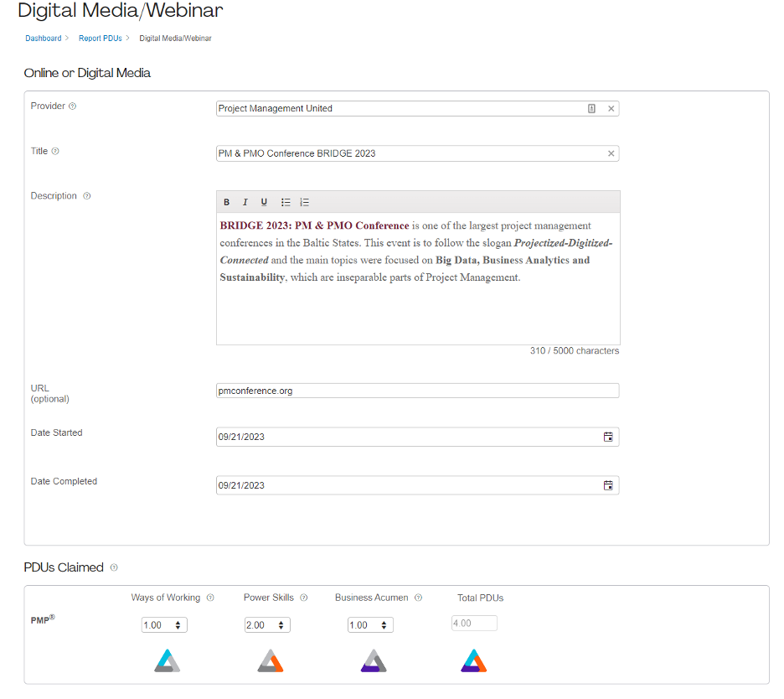The image size is (784, 699).
Task: Show help for the Provider field
Action: pos(73,106)
